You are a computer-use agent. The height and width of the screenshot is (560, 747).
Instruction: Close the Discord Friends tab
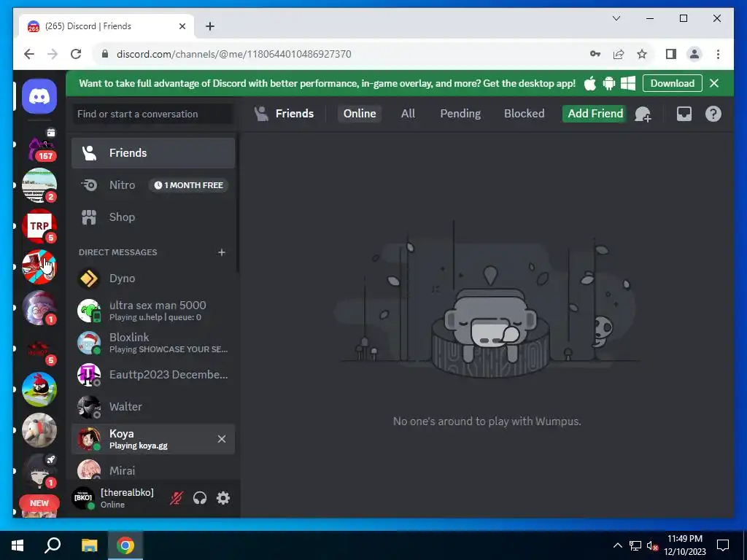point(182,26)
